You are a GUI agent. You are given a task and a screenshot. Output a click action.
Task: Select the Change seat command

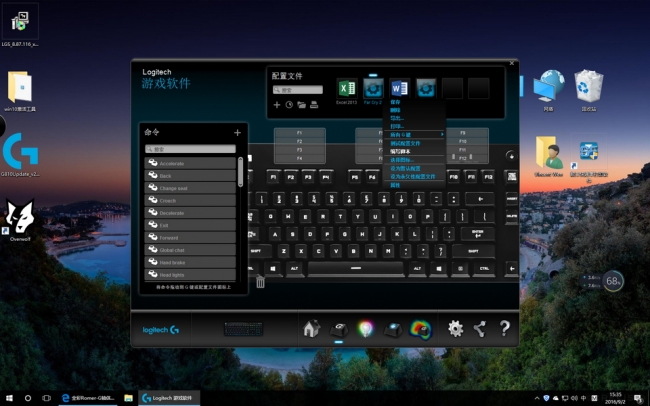coord(190,188)
